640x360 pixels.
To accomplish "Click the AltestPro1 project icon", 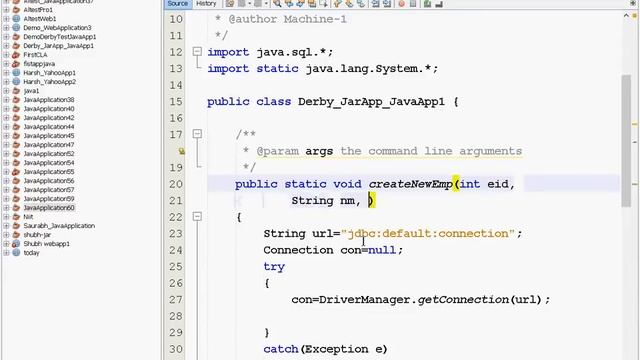I will pyautogui.click(x=16, y=10).
